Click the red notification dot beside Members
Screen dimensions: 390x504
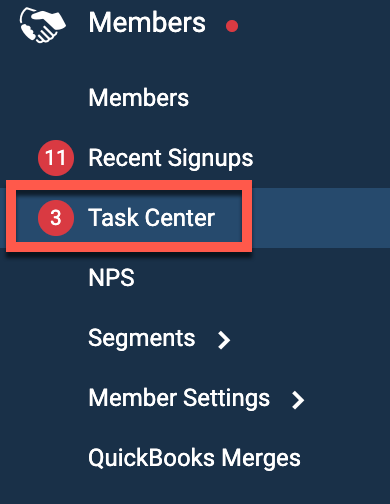click(232, 26)
